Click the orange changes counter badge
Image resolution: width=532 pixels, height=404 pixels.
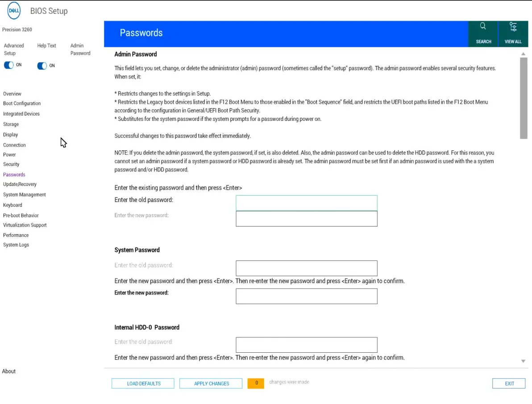pyautogui.click(x=256, y=383)
